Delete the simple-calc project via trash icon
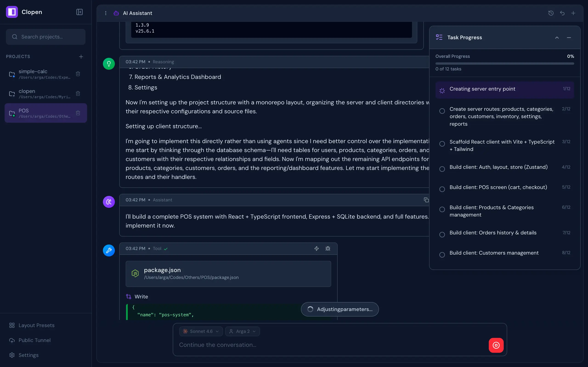 pos(78,74)
